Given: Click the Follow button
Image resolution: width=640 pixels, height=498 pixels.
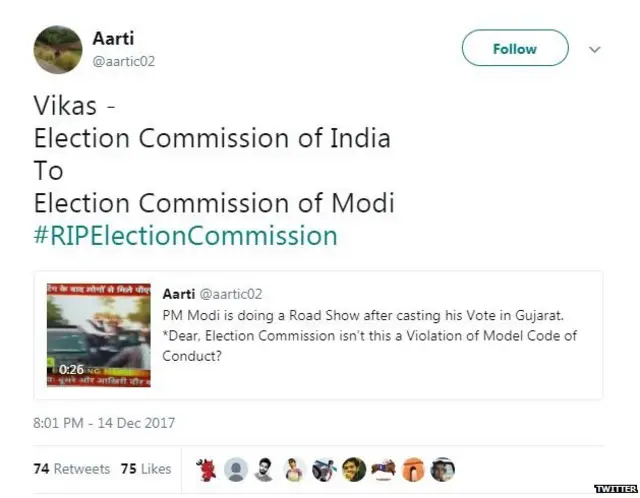Looking at the screenshot, I should pyautogui.click(x=515, y=48).
